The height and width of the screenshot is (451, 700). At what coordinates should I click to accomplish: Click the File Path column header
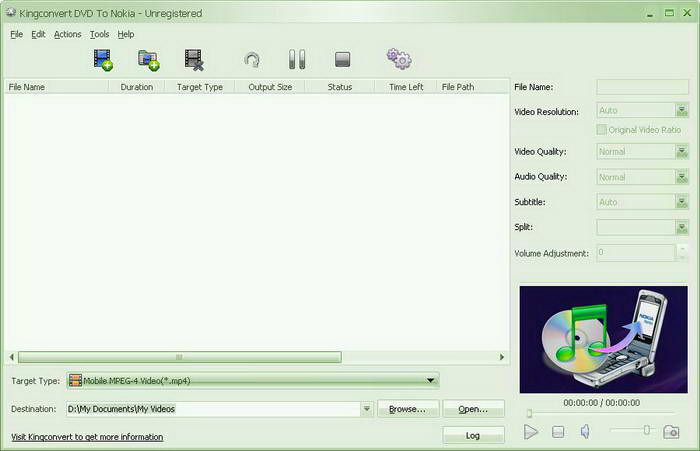[473, 87]
